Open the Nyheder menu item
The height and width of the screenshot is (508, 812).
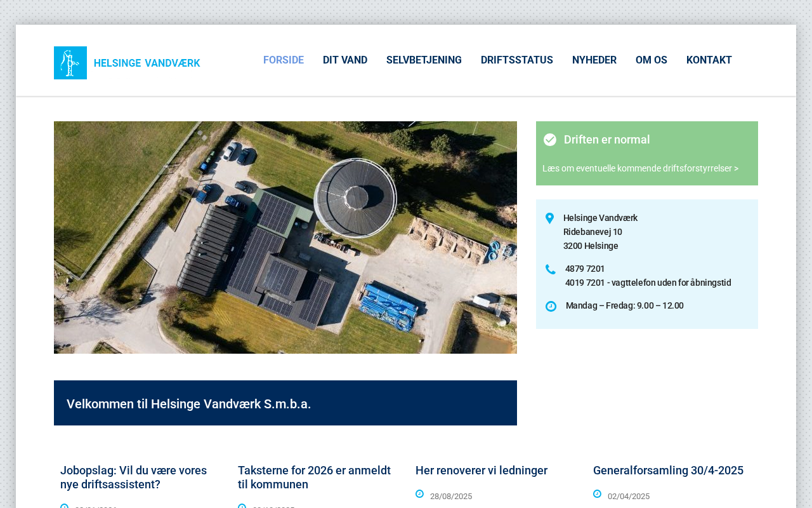click(x=594, y=60)
